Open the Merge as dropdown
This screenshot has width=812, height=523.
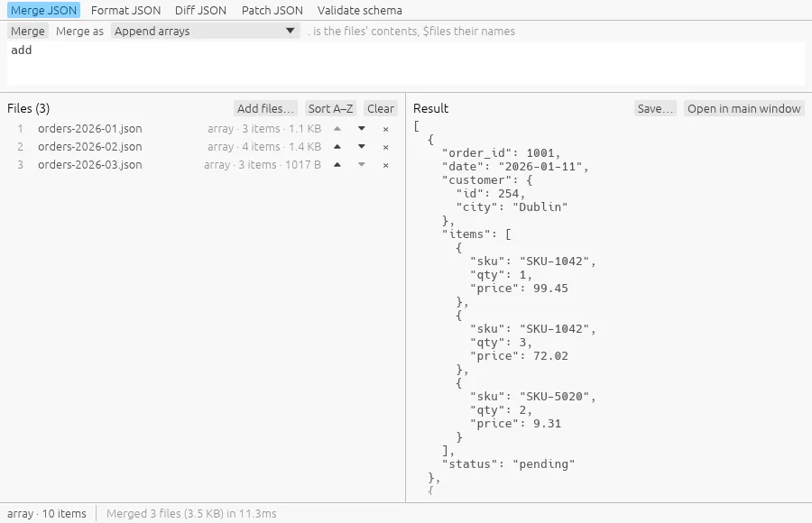(205, 31)
